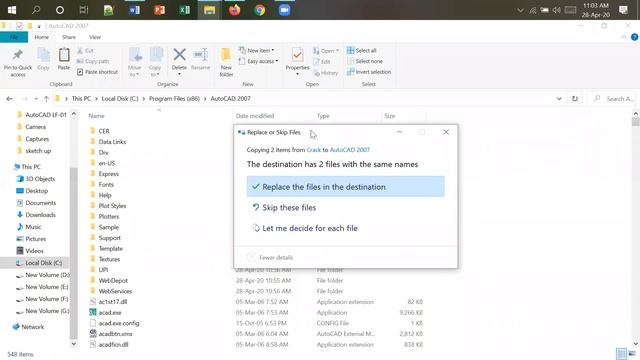
Task: Choose Skip these files option
Action: click(284, 207)
